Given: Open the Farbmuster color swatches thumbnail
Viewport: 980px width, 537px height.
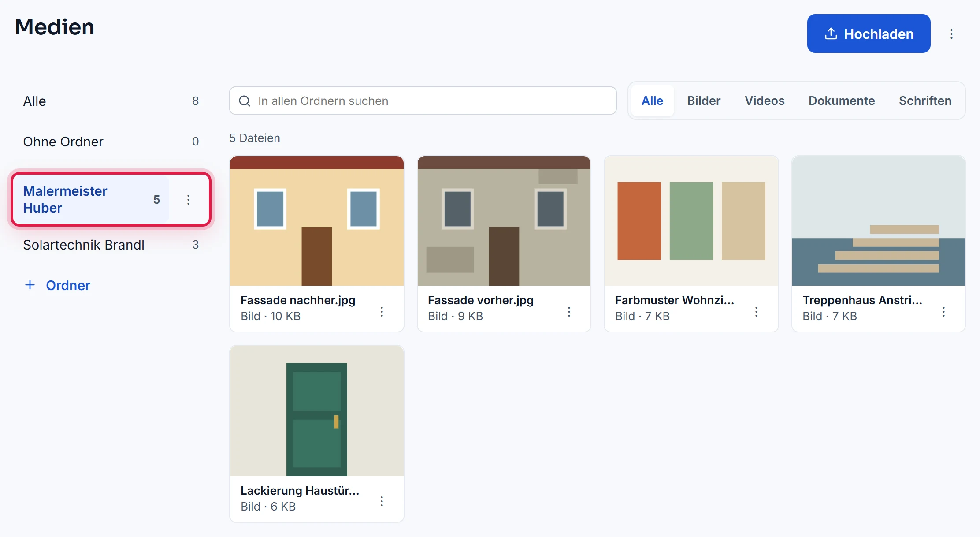Looking at the screenshot, I should pyautogui.click(x=691, y=221).
